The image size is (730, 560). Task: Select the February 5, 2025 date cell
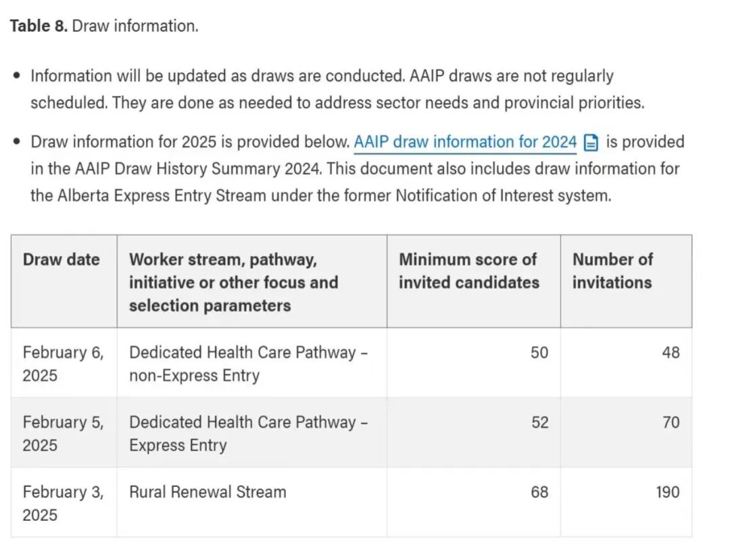pyautogui.click(x=63, y=433)
